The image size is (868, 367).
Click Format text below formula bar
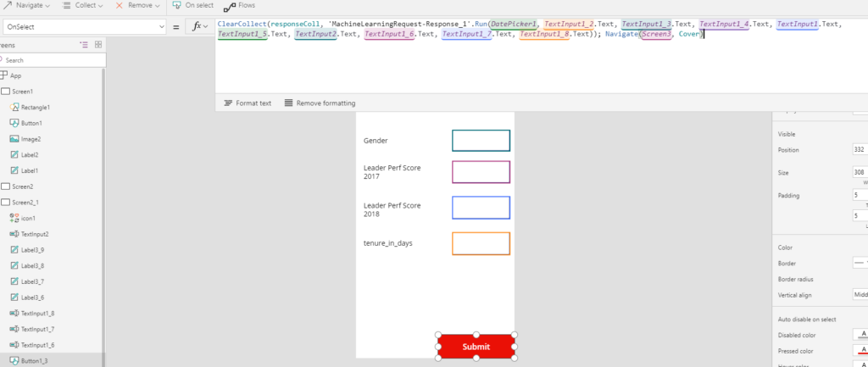[x=247, y=103]
